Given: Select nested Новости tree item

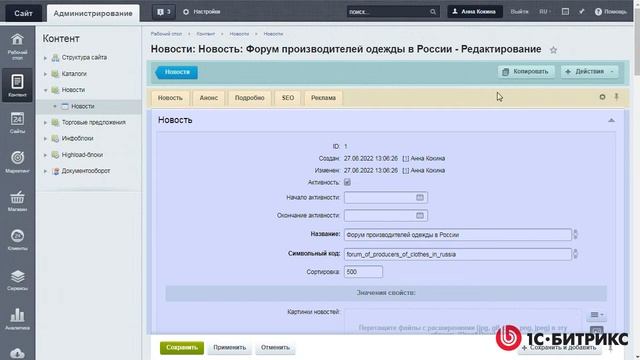Looking at the screenshot, I should (82, 107).
